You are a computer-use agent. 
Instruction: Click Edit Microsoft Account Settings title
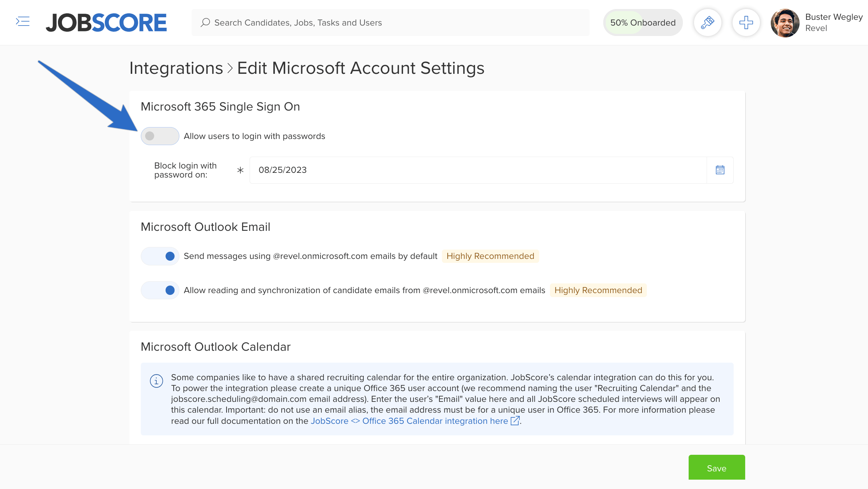pyautogui.click(x=361, y=68)
